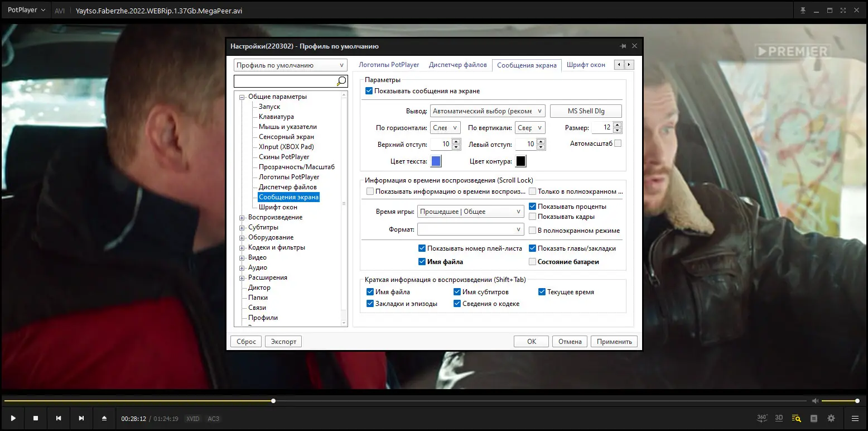Click the yellow playlist search icon
Viewport: 868px width, 431px height.
coord(797,418)
